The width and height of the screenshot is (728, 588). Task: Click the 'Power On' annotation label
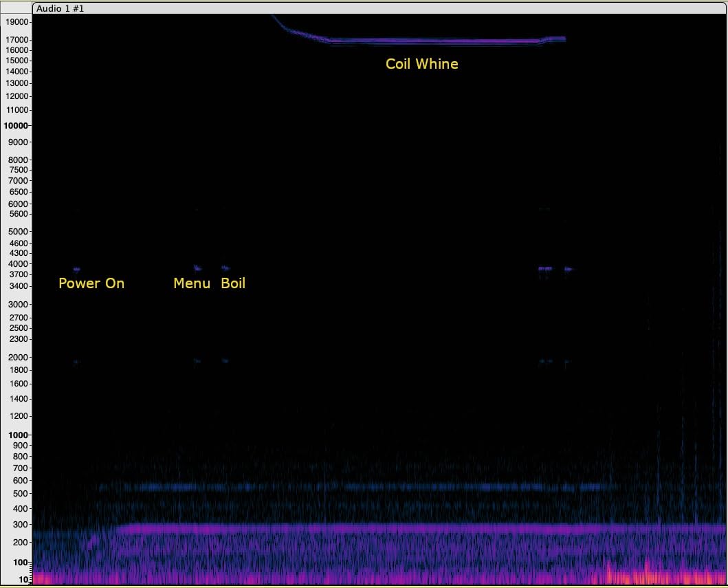point(91,283)
